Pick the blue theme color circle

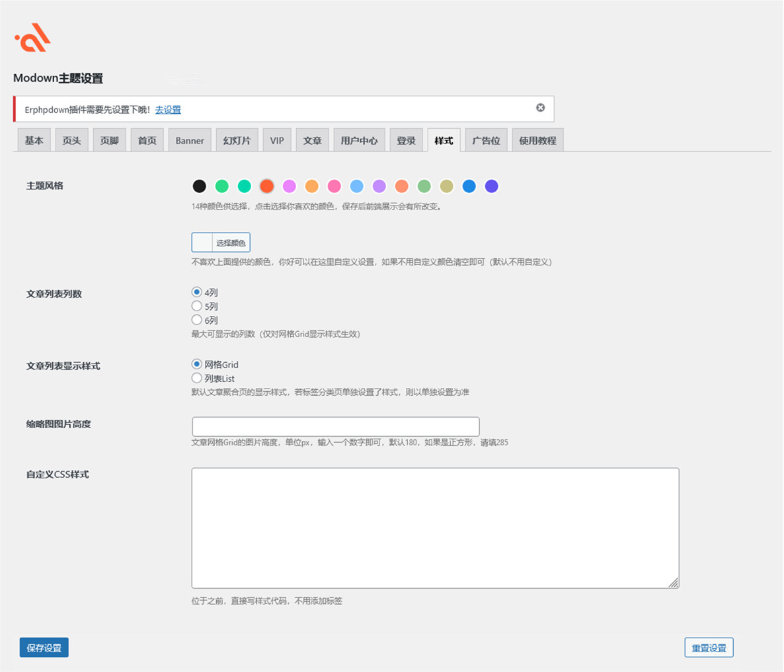[469, 186]
